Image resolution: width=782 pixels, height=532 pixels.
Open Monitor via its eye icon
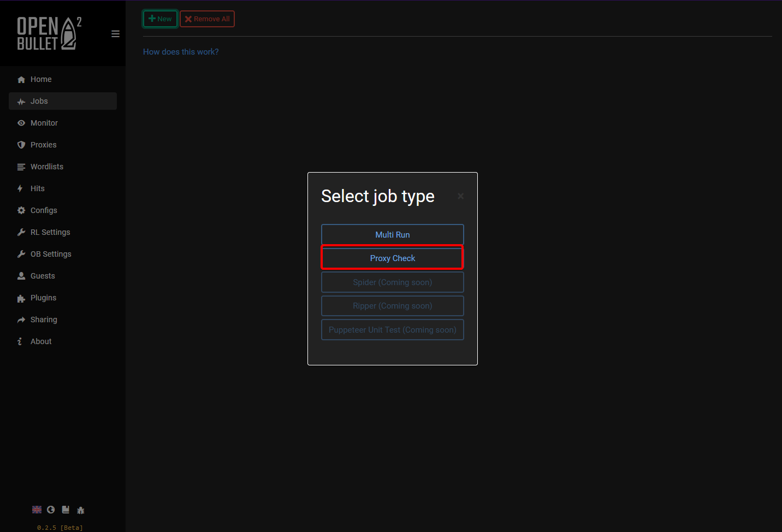[x=21, y=123]
